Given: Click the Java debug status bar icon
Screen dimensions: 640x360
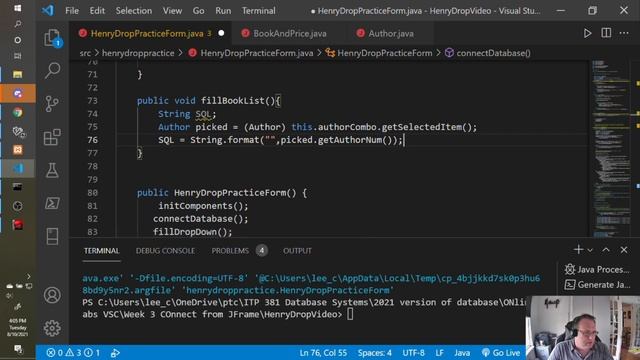Looking at the screenshot, I should coord(115,353).
